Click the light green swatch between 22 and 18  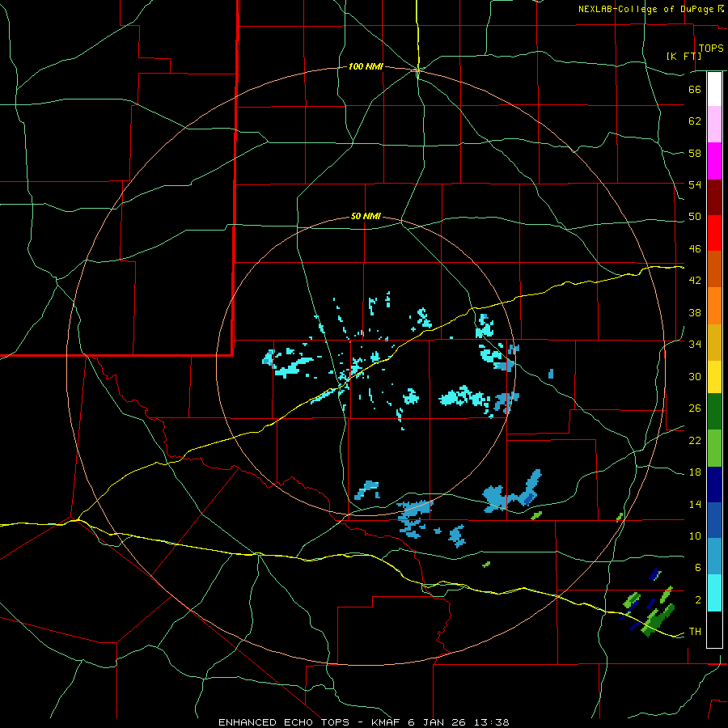click(x=714, y=448)
